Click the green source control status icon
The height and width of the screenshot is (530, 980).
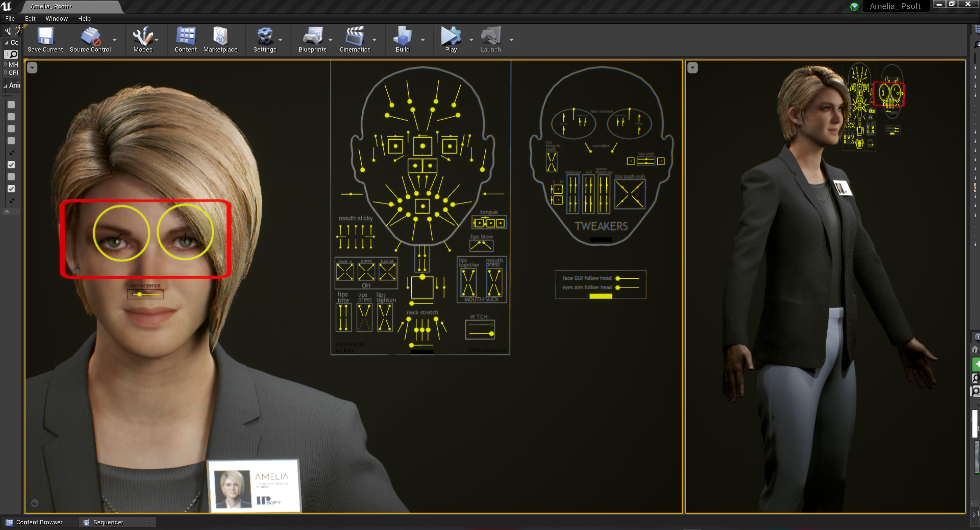point(854,6)
